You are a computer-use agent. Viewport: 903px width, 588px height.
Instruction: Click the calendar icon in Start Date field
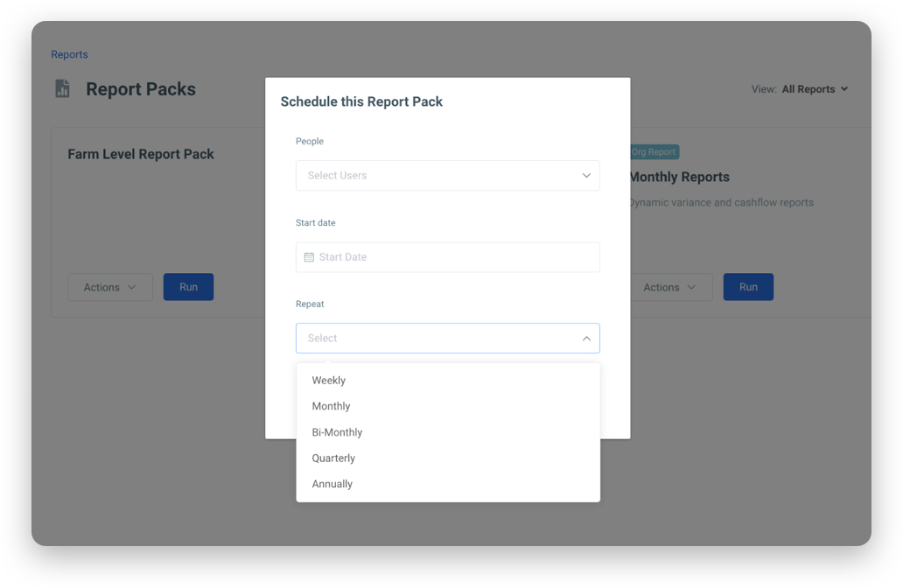coord(309,257)
